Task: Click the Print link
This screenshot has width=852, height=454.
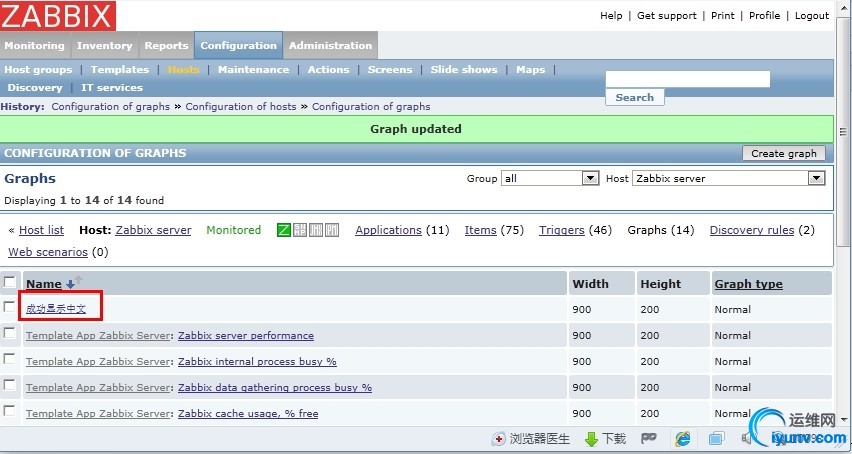Action: [723, 16]
